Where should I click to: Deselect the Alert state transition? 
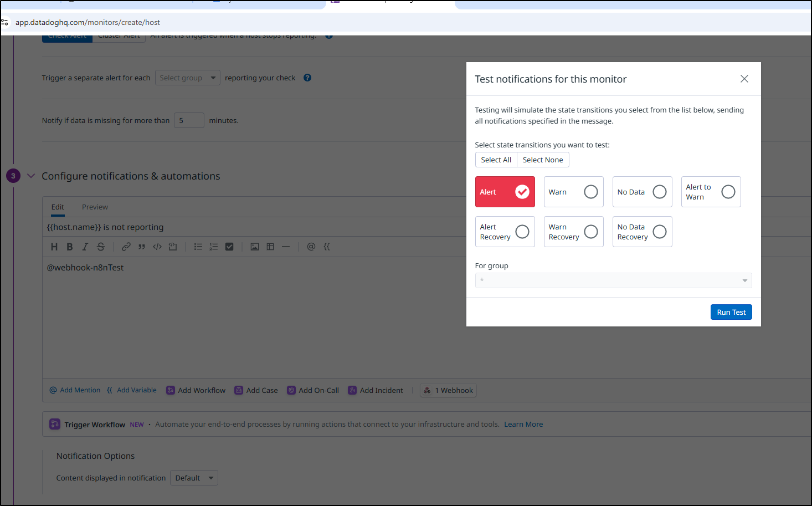point(505,192)
